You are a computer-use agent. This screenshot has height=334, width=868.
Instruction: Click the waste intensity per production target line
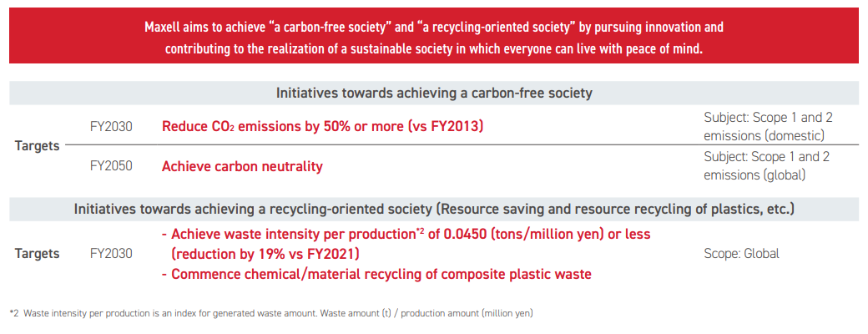click(x=406, y=235)
